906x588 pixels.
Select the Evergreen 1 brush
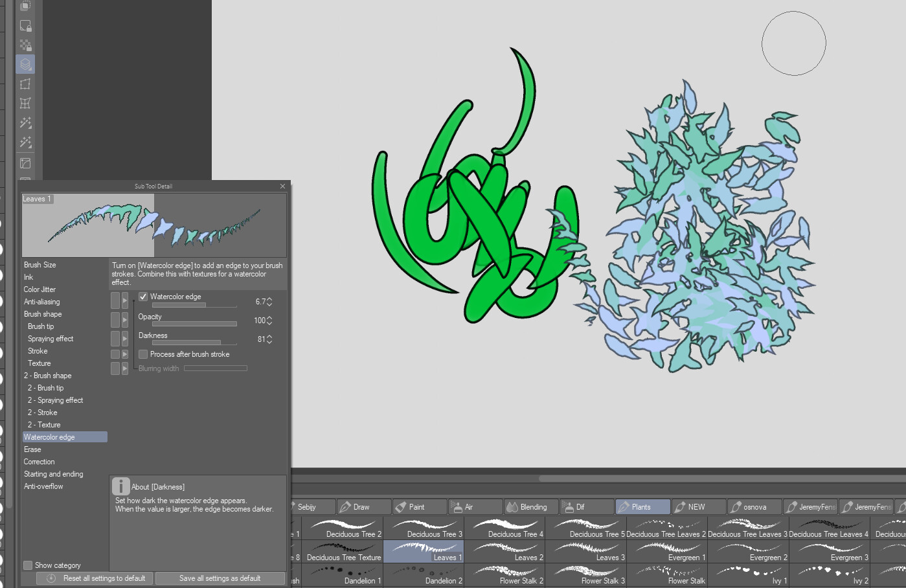point(667,551)
